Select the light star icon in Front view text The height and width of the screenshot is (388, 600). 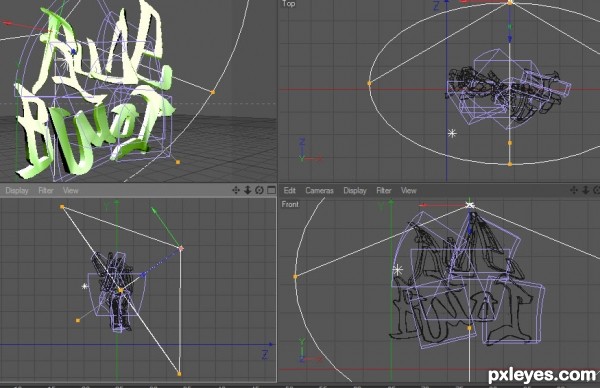(398, 270)
